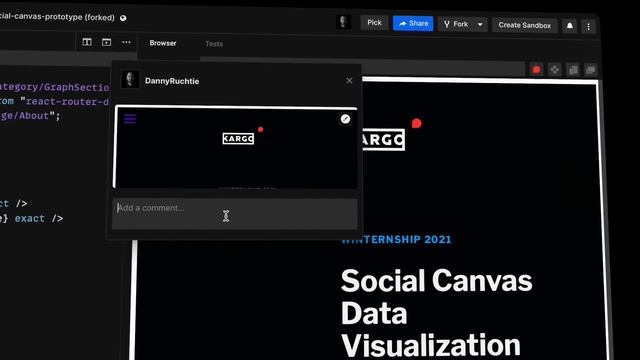Click the copy windows icon in preview toolbar
640x360 pixels.
tap(573, 70)
